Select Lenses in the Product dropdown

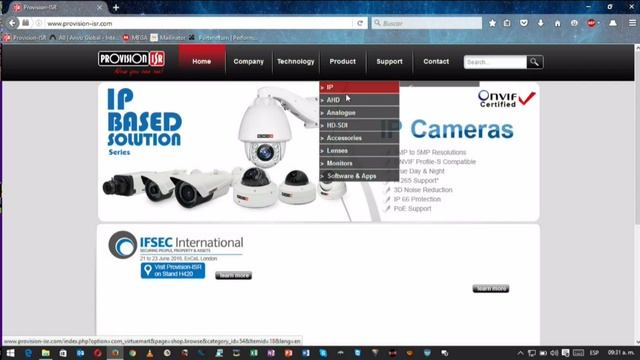(x=359, y=151)
